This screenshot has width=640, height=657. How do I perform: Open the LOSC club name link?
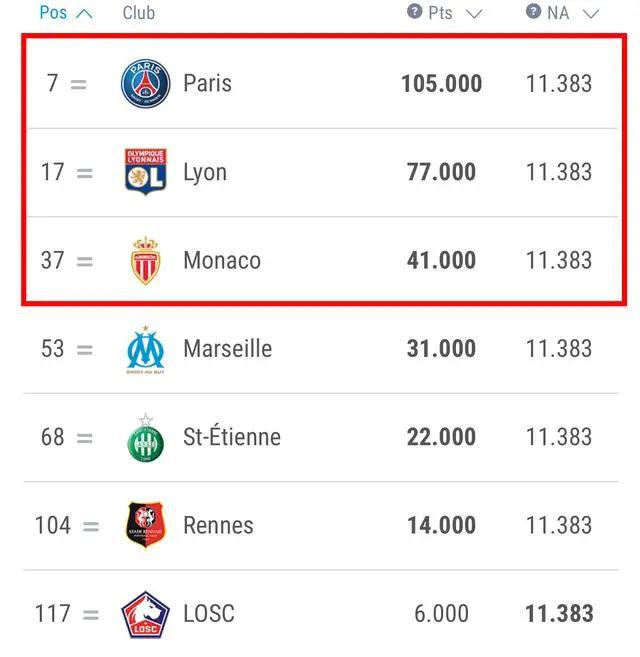[209, 614]
